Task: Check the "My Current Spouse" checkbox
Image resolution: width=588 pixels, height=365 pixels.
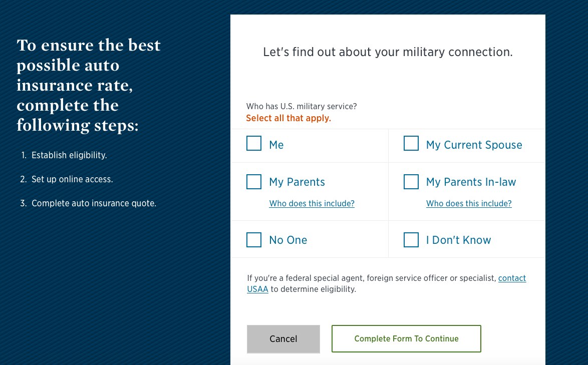Action: tap(411, 143)
